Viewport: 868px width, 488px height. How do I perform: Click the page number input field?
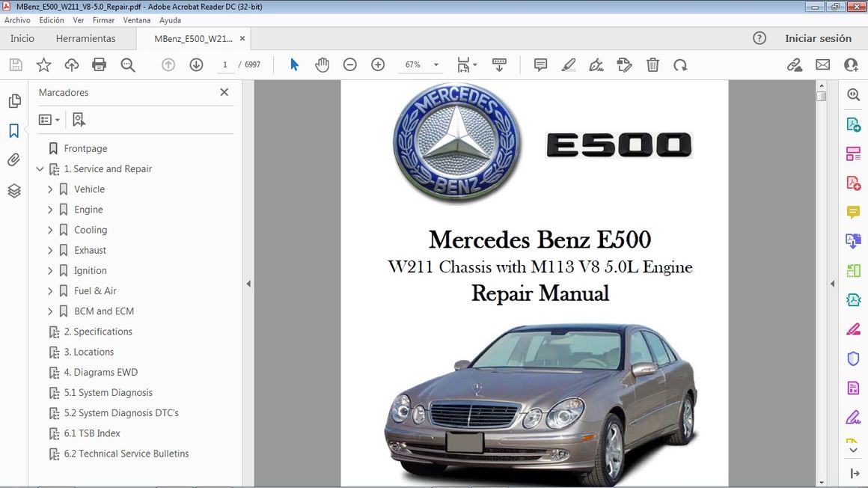click(x=224, y=65)
